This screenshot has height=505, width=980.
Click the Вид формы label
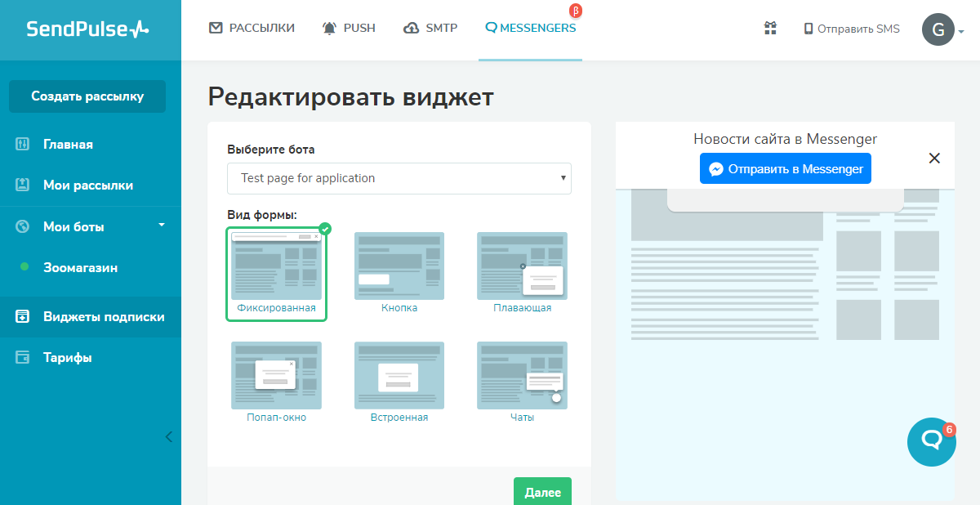(x=262, y=215)
